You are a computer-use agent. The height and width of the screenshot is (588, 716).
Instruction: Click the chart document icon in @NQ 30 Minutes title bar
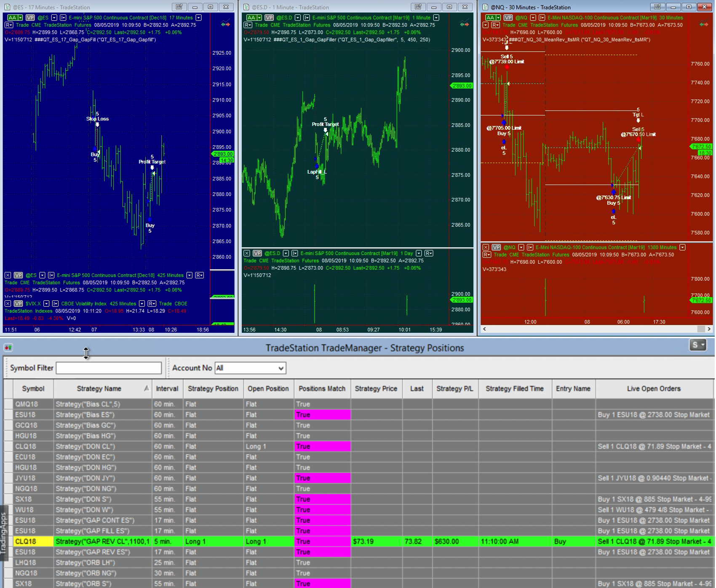485,7
